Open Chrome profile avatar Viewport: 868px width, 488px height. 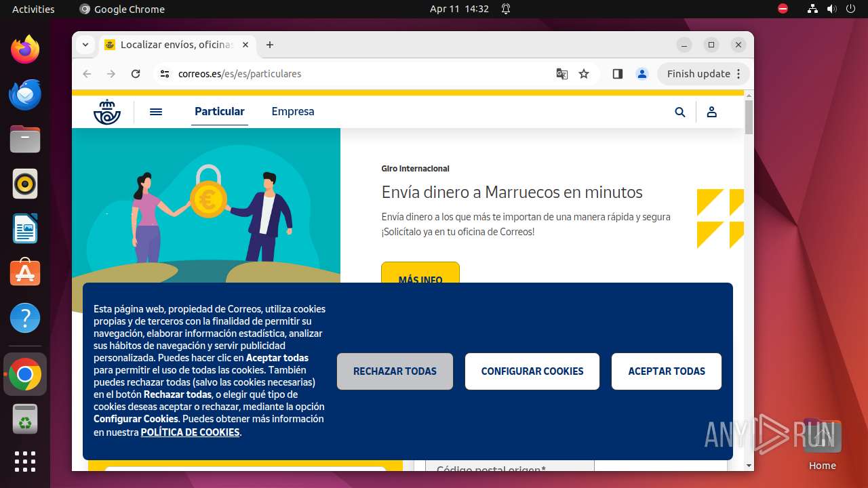[x=642, y=74]
